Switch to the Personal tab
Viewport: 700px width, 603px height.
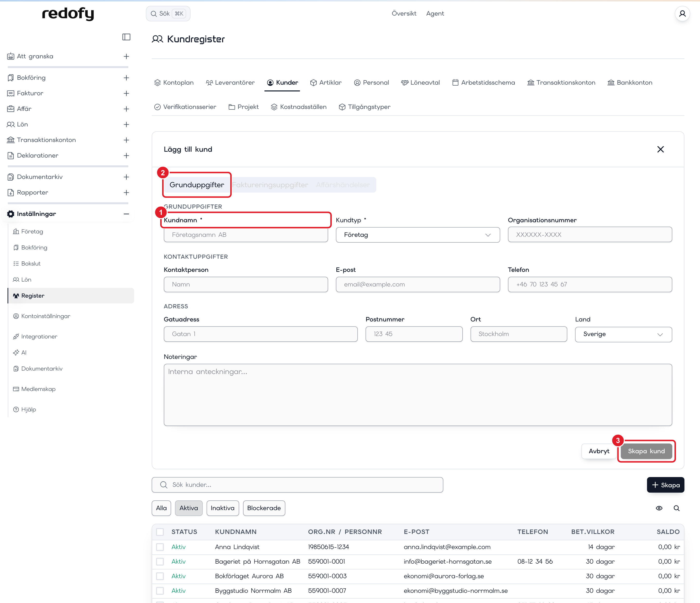(x=371, y=82)
